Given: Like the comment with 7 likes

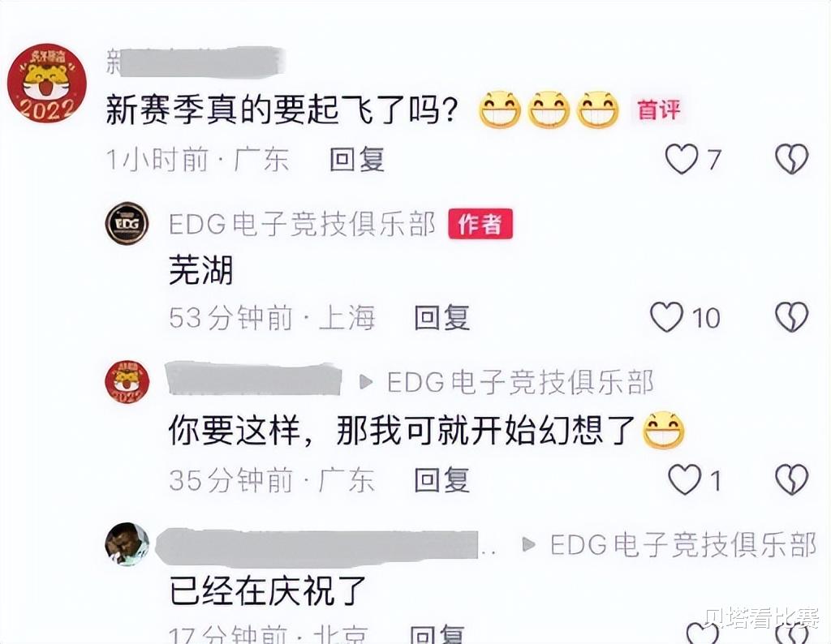Looking at the screenshot, I should tap(682, 159).
